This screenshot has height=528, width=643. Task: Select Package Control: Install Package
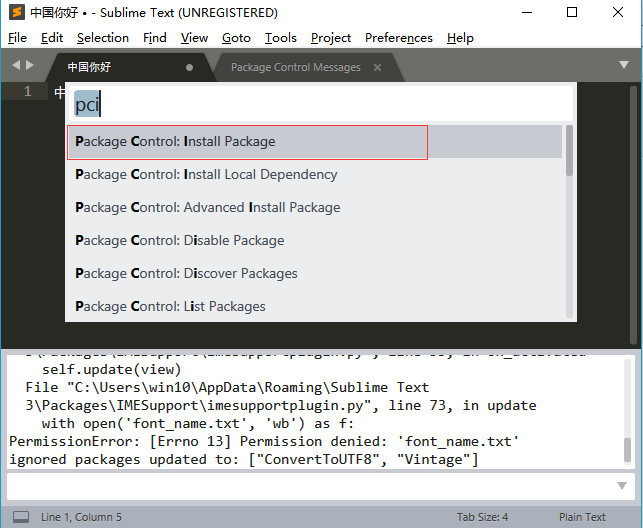[315, 141]
